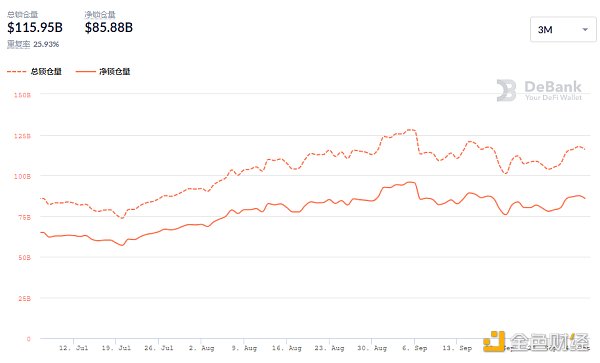Click the 30. Aug date marker
Viewport: 600px width, 363px height.
point(372,348)
